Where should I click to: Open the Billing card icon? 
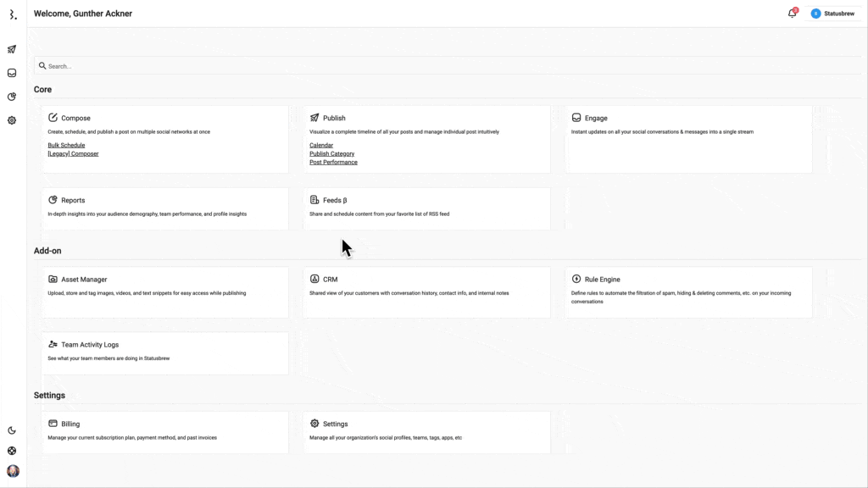(53, 424)
